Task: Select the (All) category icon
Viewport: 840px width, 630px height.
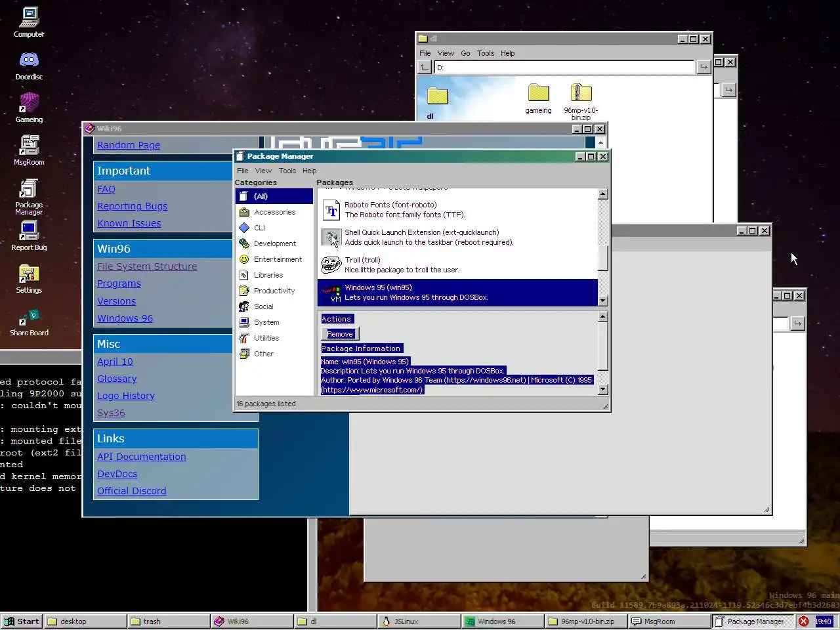Action: (244, 196)
